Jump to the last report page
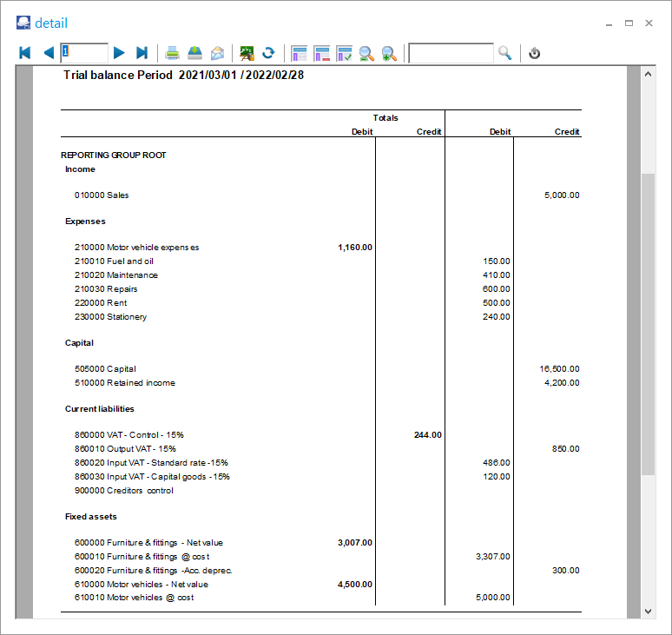Image resolution: width=672 pixels, height=635 pixels. [142, 53]
